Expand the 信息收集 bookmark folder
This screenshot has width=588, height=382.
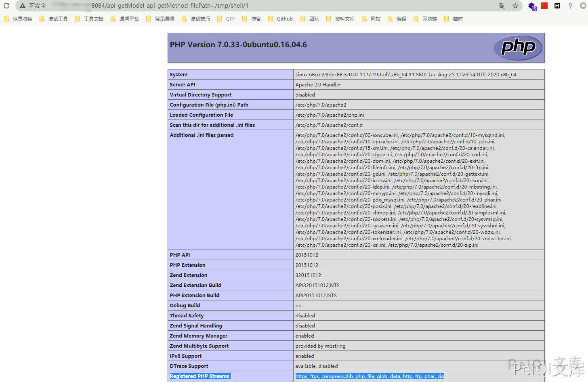coord(19,19)
